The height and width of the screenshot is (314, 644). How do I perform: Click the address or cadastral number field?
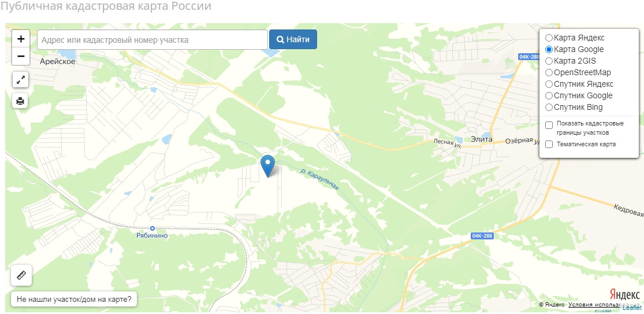pyautogui.click(x=152, y=40)
